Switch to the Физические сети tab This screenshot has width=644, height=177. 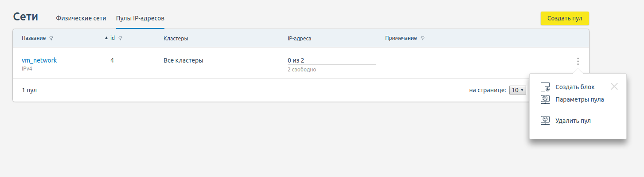[81, 18]
